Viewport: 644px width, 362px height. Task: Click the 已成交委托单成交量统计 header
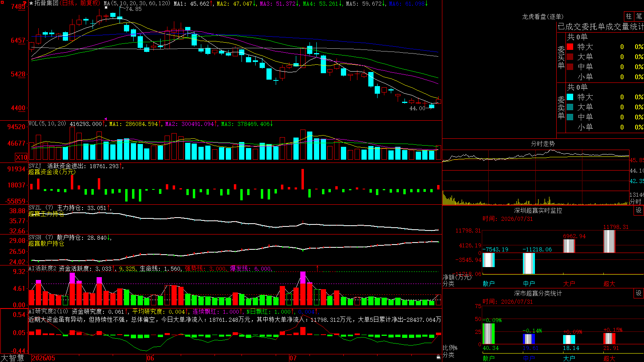601,27
